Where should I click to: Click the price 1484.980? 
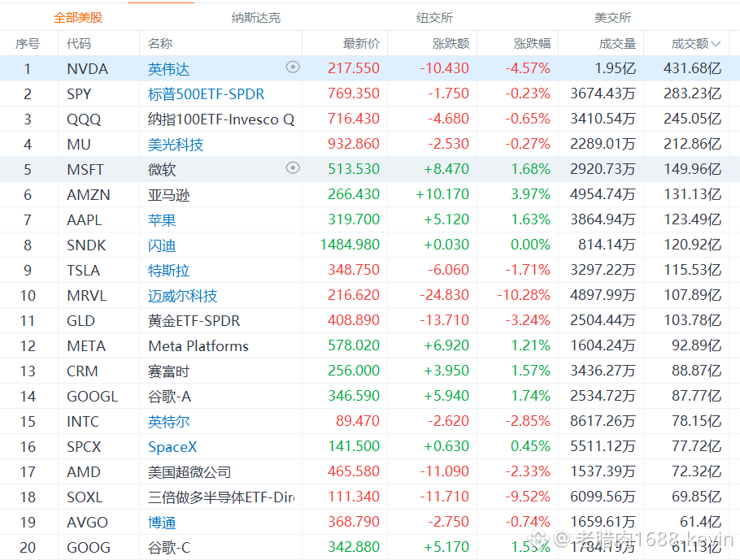click(350, 245)
